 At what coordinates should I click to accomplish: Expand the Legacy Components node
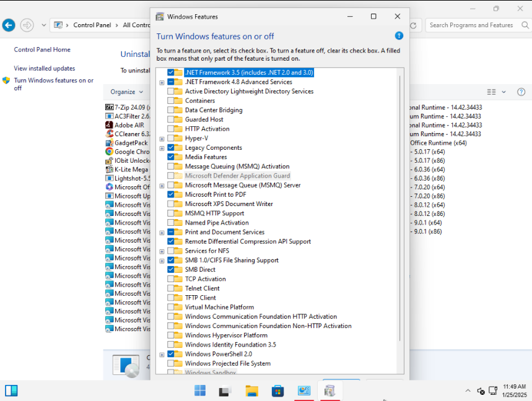tap(162, 148)
